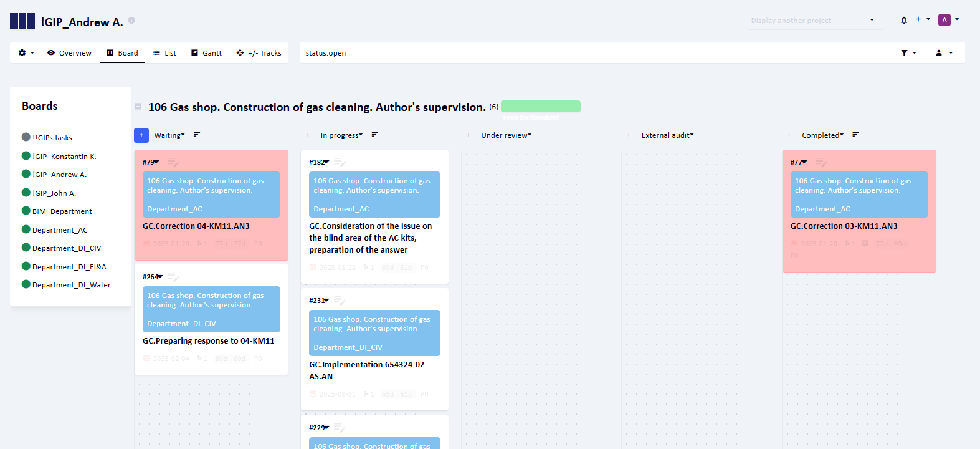Click the edit note icon on card #182
The image size is (980, 449).
(340, 162)
